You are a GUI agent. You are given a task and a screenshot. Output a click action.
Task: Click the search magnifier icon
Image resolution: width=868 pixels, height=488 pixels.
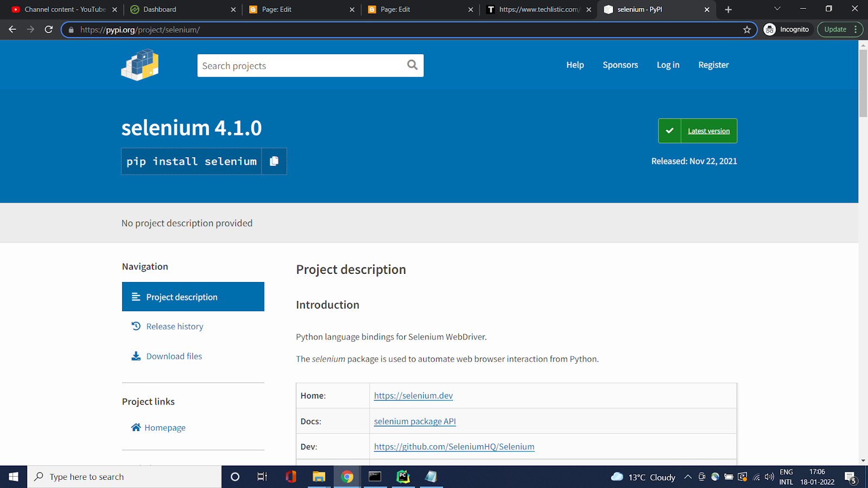pyautogui.click(x=412, y=65)
